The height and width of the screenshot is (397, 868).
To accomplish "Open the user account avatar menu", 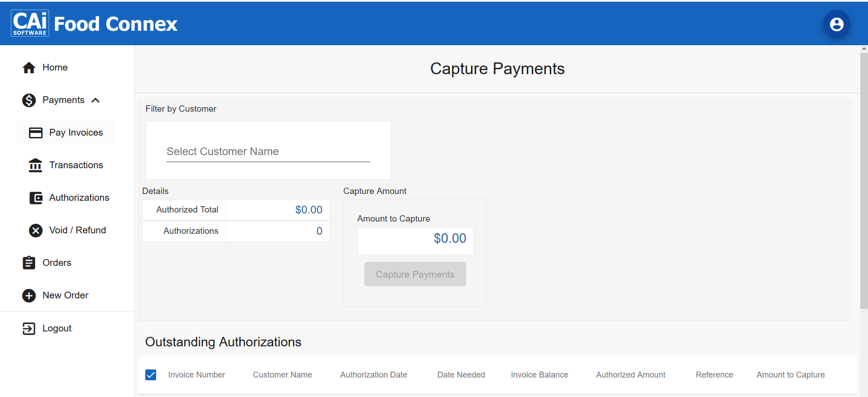I will point(836,24).
